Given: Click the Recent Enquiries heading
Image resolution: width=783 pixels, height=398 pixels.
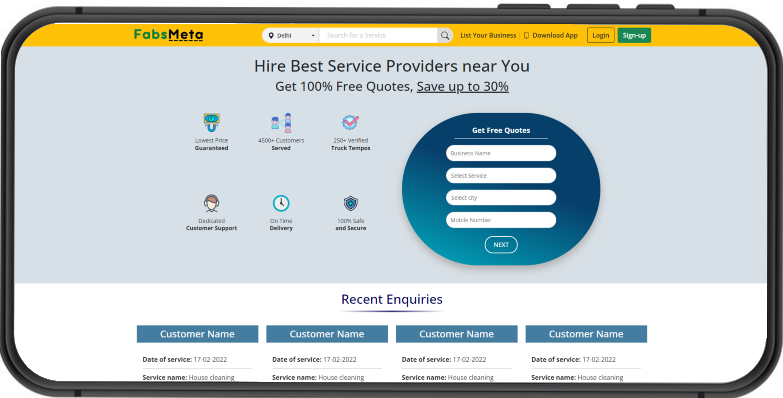Looking at the screenshot, I should [392, 300].
